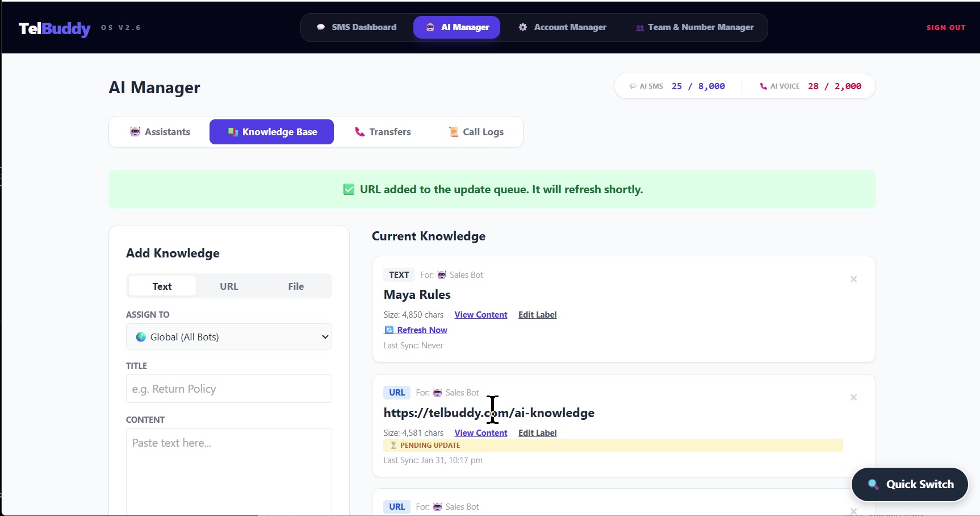Open the SMS Dashboard page
The width and height of the screenshot is (980, 516).
pyautogui.click(x=357, y=27)
